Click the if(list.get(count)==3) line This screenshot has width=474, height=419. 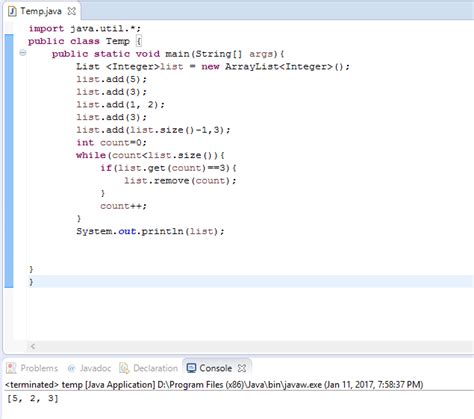point(169,168)
